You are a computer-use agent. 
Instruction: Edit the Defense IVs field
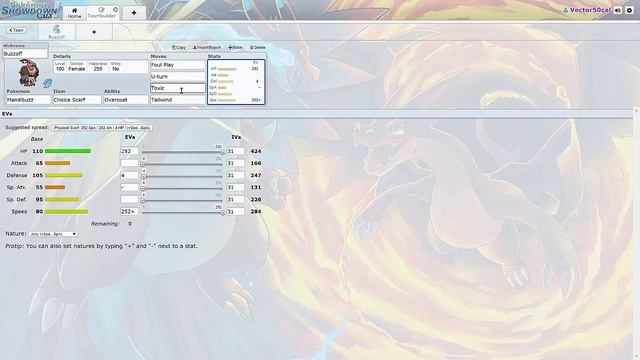point(236,176)
